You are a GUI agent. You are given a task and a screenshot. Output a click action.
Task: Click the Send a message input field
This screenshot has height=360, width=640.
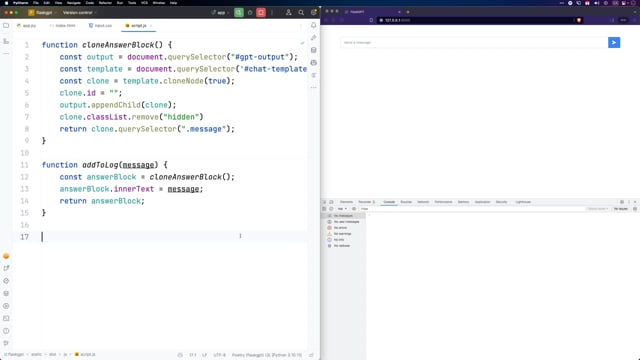(x=474, y=42)
